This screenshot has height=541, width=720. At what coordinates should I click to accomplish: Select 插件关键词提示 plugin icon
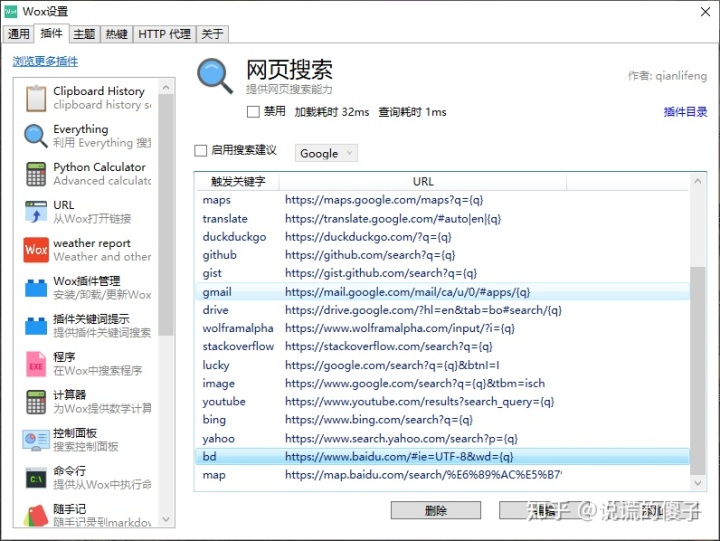click(x=36, y=326)
